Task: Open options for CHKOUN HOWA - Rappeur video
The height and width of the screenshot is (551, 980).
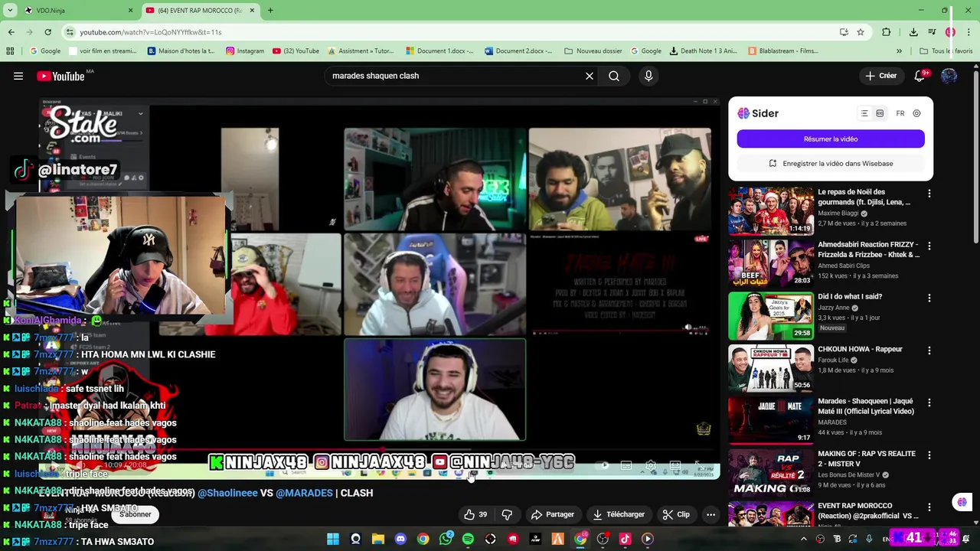Action: coord(929,350)
